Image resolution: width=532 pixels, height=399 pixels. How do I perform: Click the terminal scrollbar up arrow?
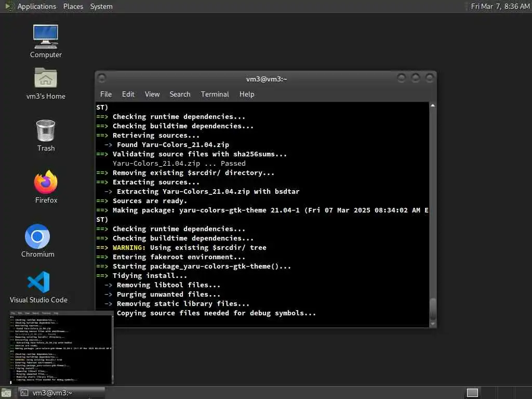[x=433, y=106]
